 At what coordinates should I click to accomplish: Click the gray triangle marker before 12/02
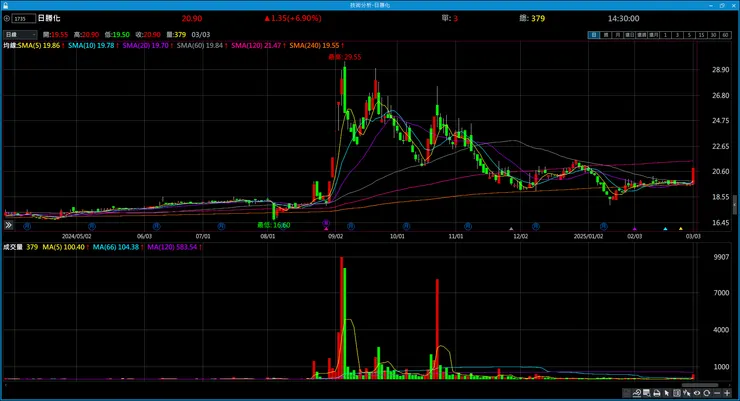tap(511, 229)
